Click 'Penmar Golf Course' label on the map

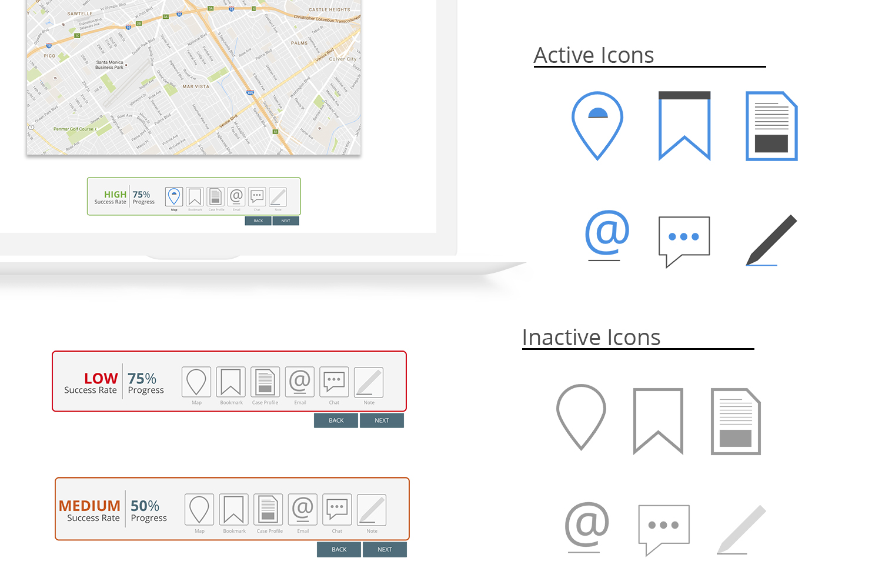click(x=73, y=129)
